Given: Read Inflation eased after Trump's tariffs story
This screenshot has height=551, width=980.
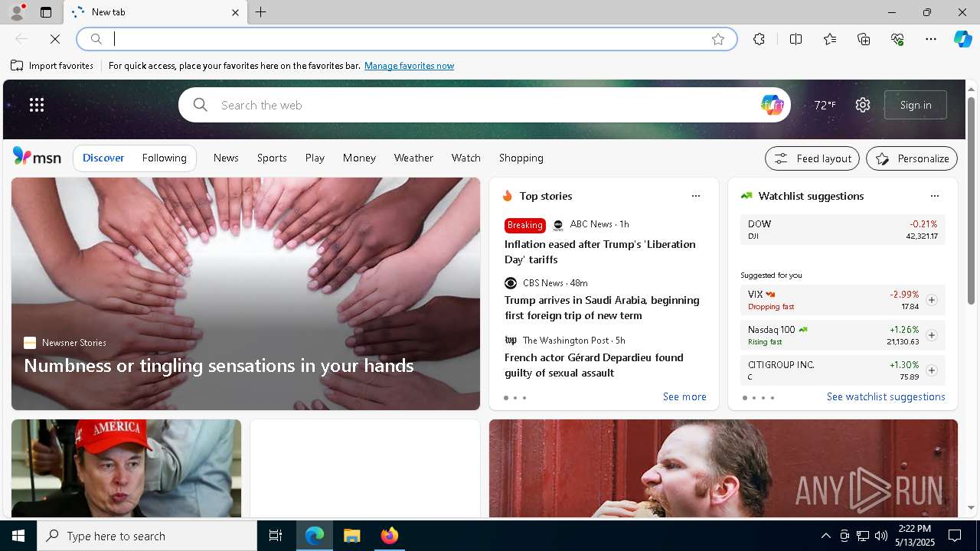Looking at the screenshot, I should [x=600, y=252].
